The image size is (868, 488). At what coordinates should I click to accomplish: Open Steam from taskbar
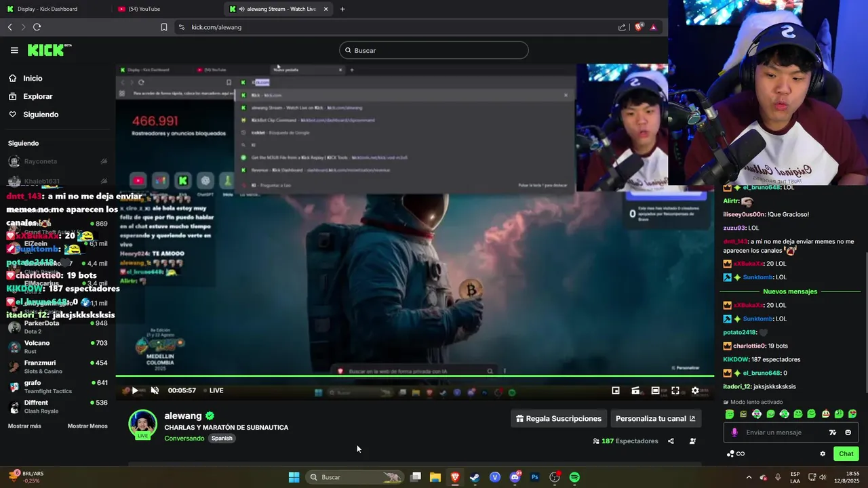pos(475,477)
